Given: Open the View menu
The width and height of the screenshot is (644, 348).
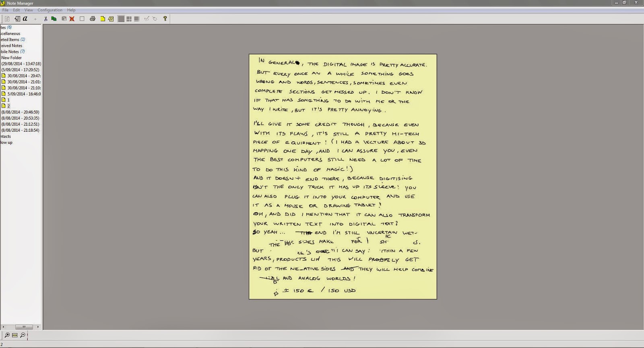Looking at the screenshot, I should 29,10.
